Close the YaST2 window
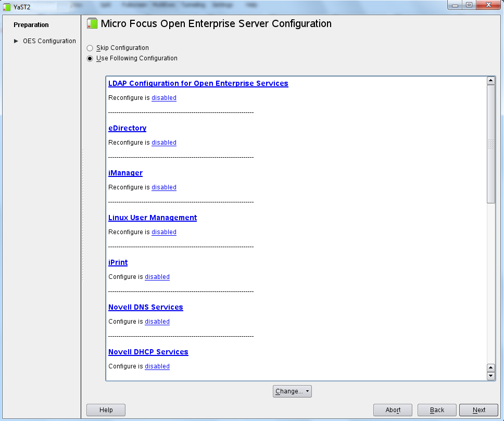Image resolution: width=504 pixels, height=421 pixels. [488, 5]
